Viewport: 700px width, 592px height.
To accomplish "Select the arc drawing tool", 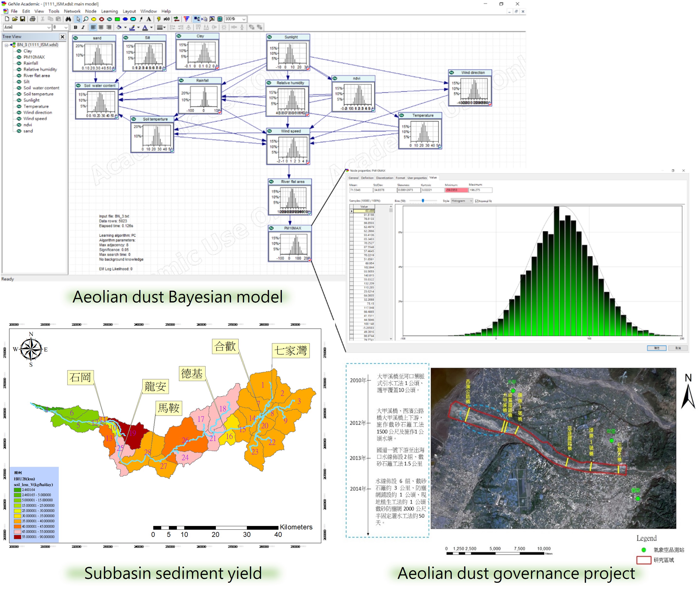I will (141, 19).
